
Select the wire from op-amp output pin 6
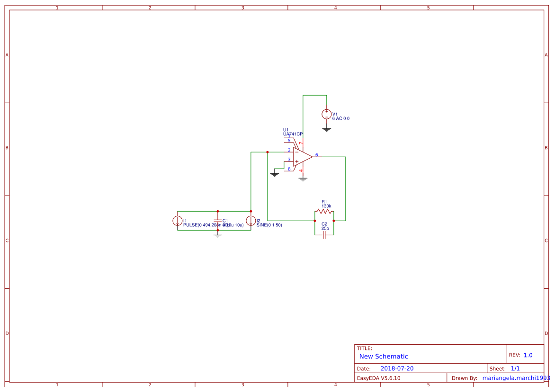(331, 156)
